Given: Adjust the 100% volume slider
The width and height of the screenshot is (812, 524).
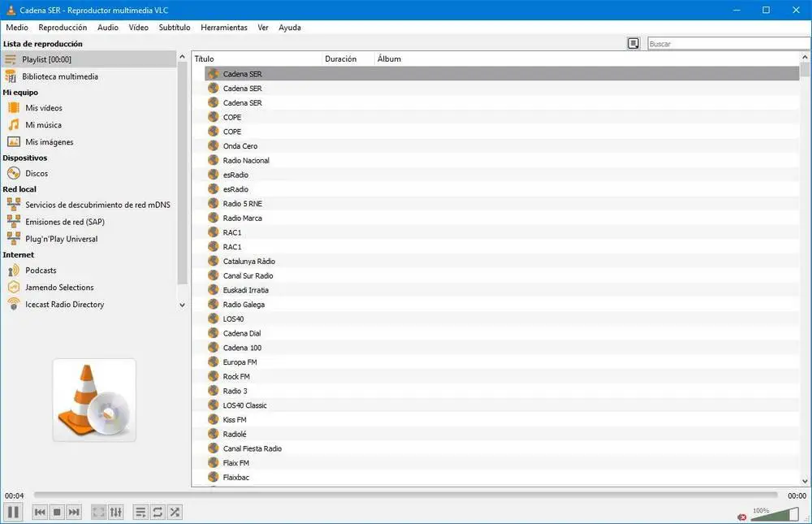Looking at the screenshot, I should (x=774, y=513).
